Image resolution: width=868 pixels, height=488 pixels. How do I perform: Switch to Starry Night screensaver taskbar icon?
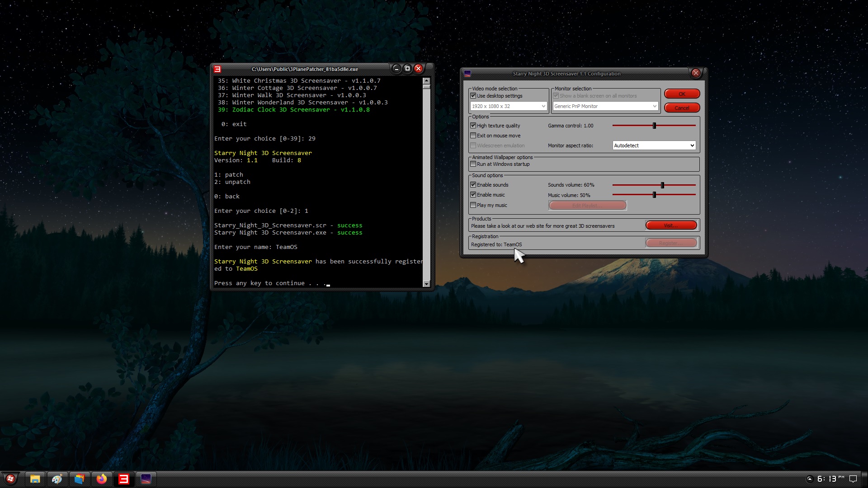click(146, 479)
